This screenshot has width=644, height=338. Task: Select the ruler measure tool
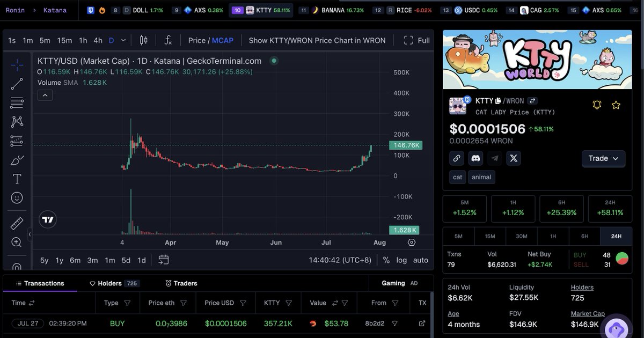[x=17, y=223]
